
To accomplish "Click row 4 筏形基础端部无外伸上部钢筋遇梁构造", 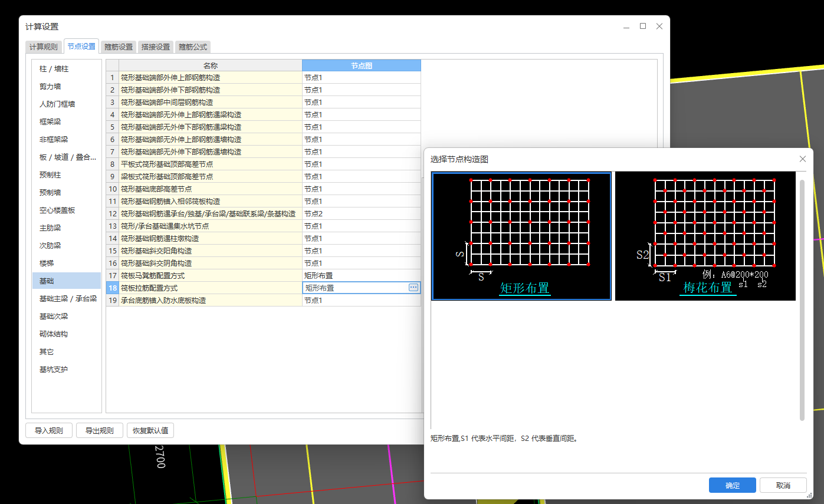I will (x=211, y=115).
